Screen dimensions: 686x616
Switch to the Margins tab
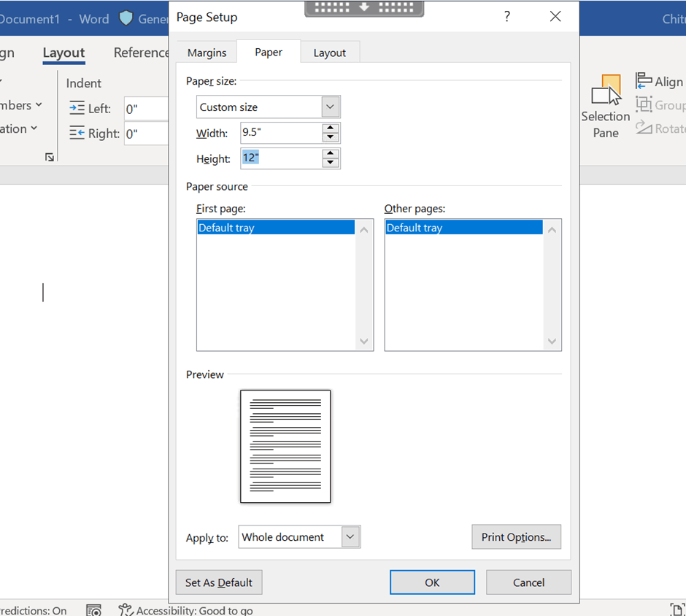pos(207,53)
